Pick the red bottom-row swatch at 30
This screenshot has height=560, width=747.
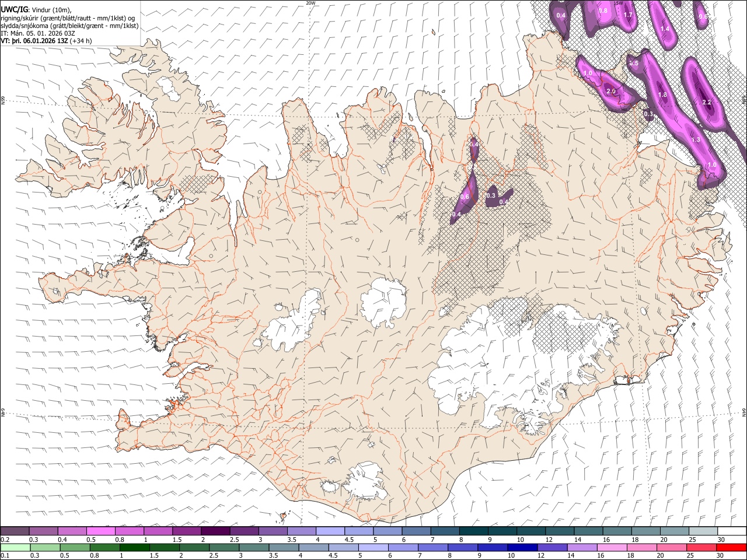731,547
